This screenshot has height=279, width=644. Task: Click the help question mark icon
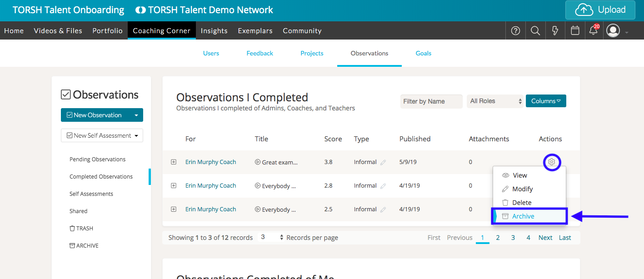[x=515, y=30]
